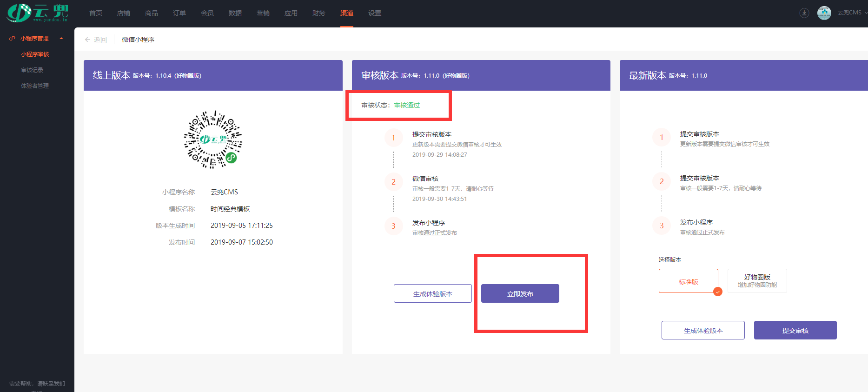Click step 2 circle in 审核版本 panel
Image resolution: width=868 pixels, height=392 pixels.
(x=393, y=182)
